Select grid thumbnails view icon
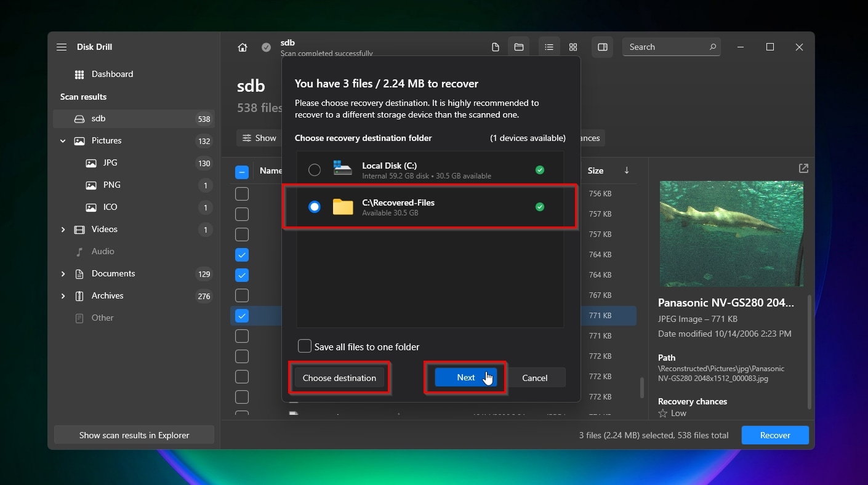 tap(573, 47)
